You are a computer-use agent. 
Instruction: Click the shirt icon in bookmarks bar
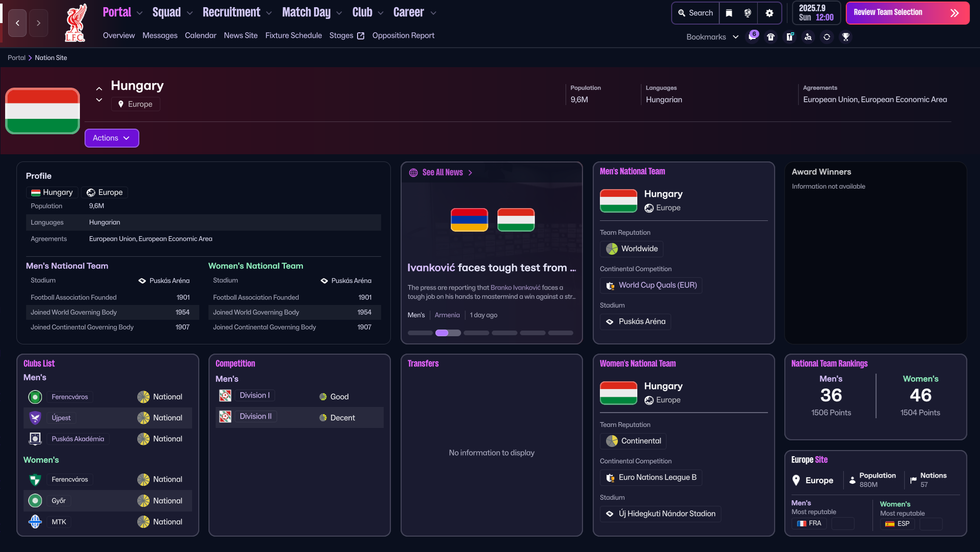pyautogui.click(x=770, y=37)
